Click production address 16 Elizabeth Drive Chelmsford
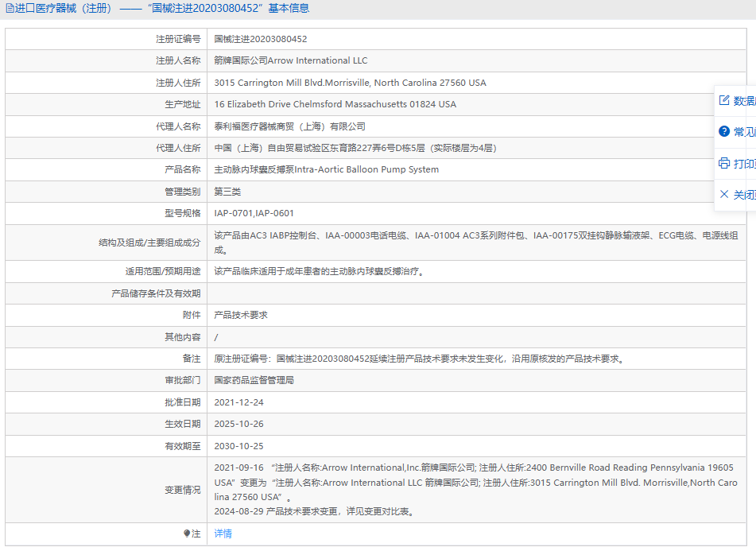This screenshot has height=551, width=756. click(335, 104)
